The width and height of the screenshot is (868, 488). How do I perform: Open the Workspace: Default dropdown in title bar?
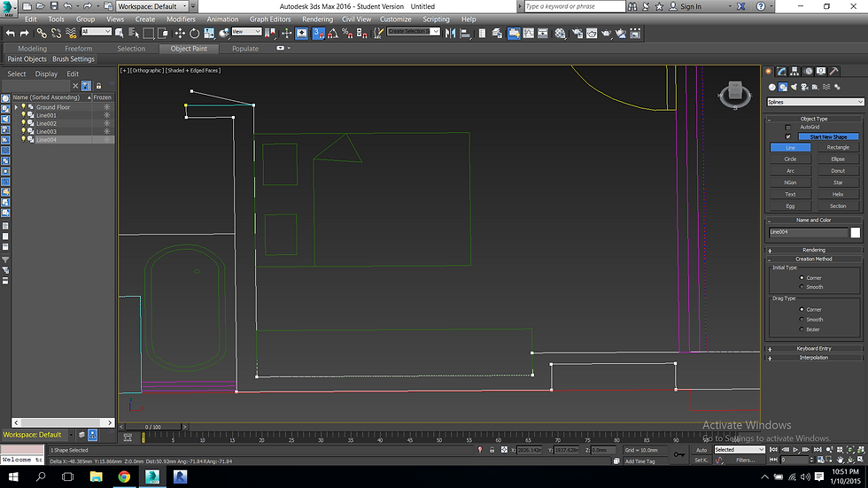[x=152, y=6]
